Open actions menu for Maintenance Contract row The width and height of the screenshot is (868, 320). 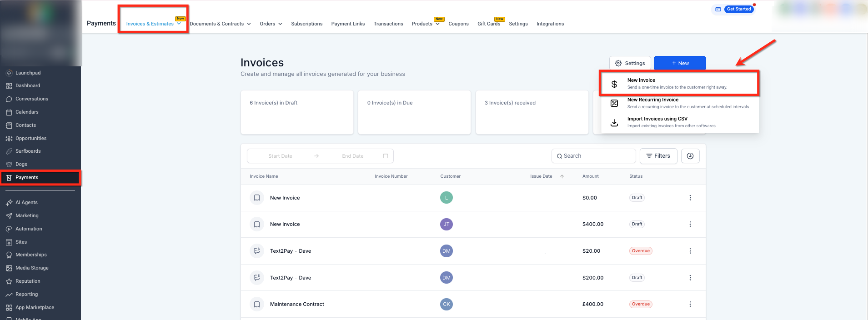pos(690,304)
